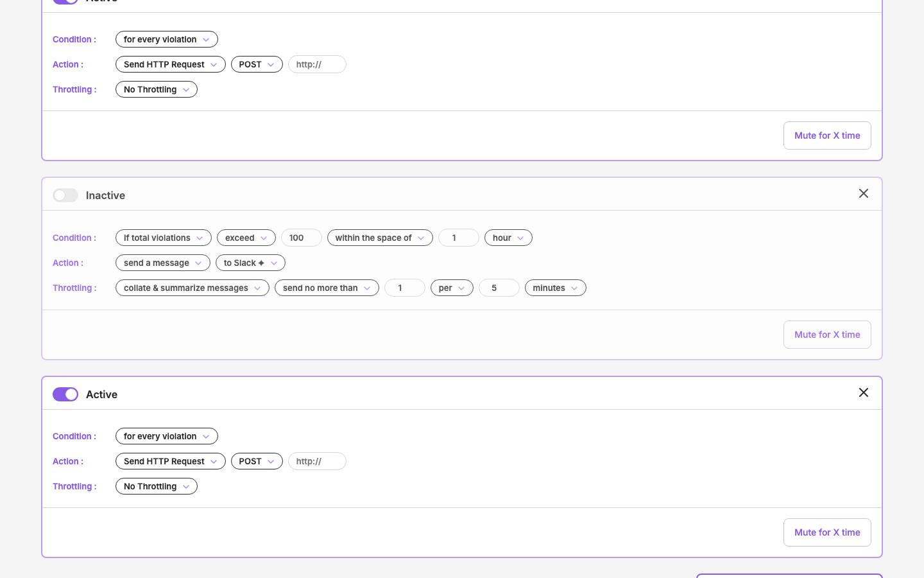Open 'for every violation' dropdown in bottom rule
The height and width of the screenshot is (578, 924).
(167, 436)
